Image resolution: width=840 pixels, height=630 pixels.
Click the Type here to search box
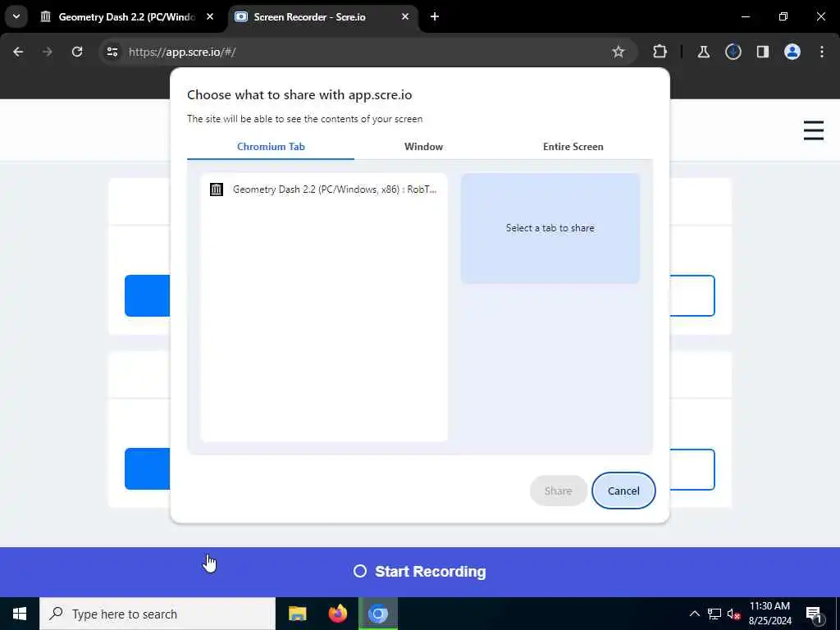157,614
